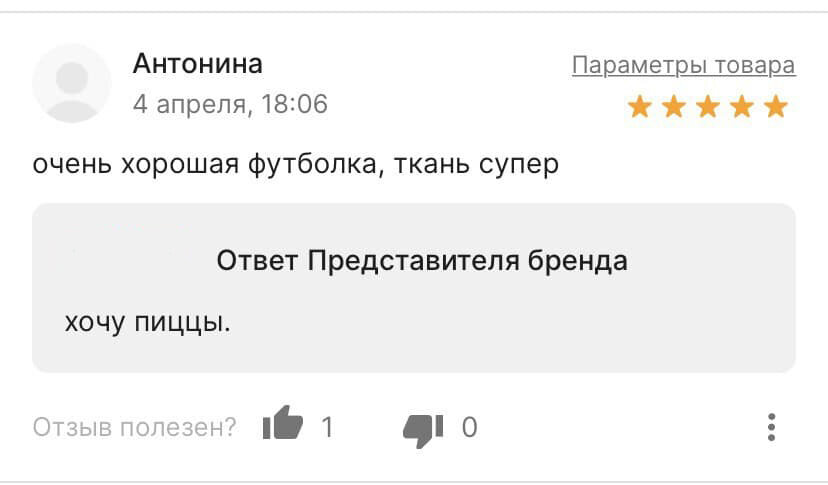Click the fifth rating star
Image resolution: width=828 pixels, height=485 pixels.
[x=776, y=107]
